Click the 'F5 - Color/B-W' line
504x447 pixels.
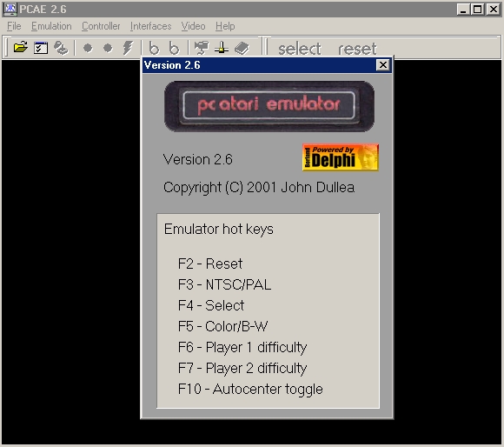tap(222, 326)
